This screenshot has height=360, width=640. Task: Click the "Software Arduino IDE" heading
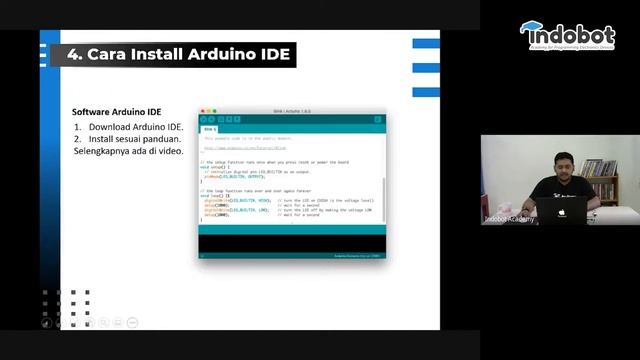click(117, 112)
